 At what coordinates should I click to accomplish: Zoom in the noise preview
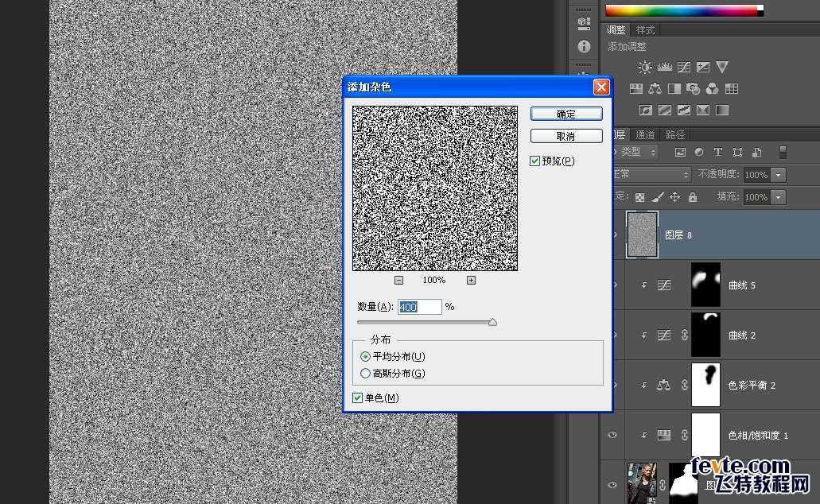click(x=471, y=281)
